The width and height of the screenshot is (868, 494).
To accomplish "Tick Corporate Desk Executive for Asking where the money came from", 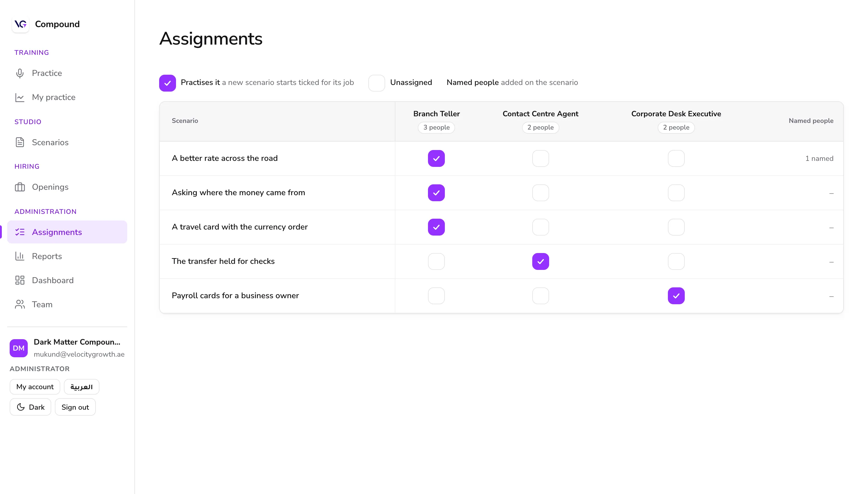I will pyautogui.click(x=676, y=193).
